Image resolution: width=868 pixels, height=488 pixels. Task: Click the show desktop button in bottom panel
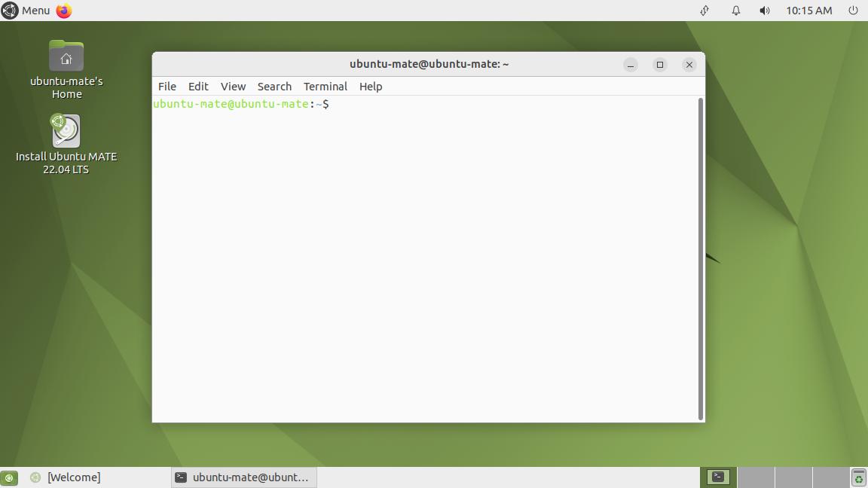click(x=9, y=477)
